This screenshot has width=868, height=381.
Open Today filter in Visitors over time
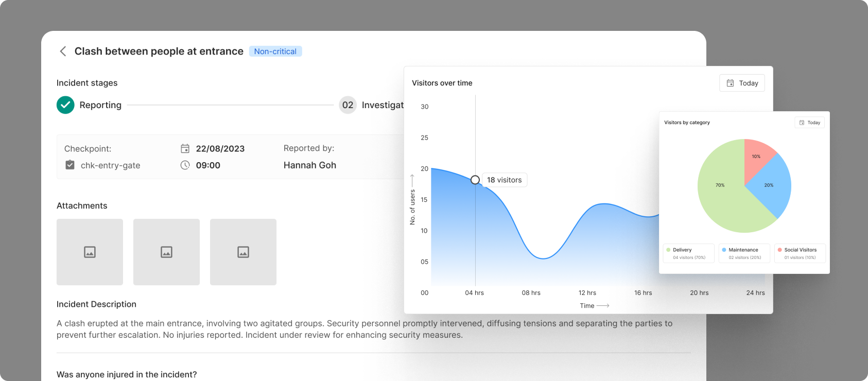pos(742,83)
